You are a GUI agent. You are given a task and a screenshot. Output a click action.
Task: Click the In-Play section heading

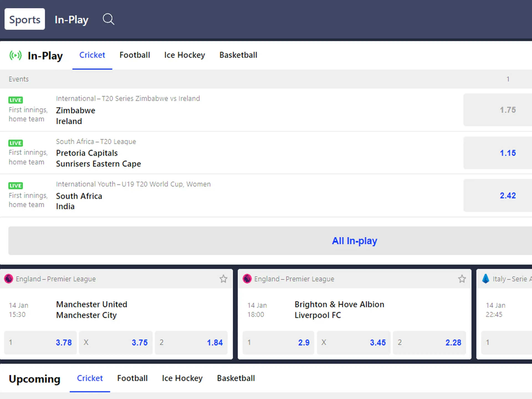pyautogui.click(x=45, y=56)
